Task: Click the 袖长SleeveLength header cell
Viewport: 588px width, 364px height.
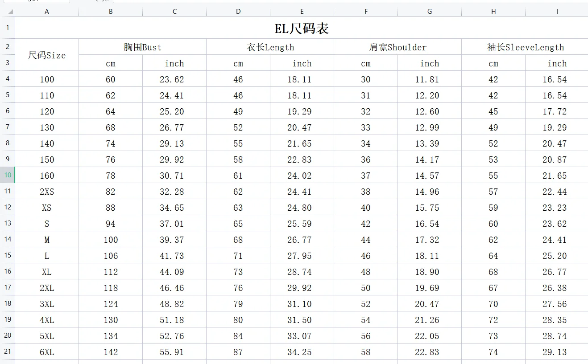Action: (x=525, y=47)
